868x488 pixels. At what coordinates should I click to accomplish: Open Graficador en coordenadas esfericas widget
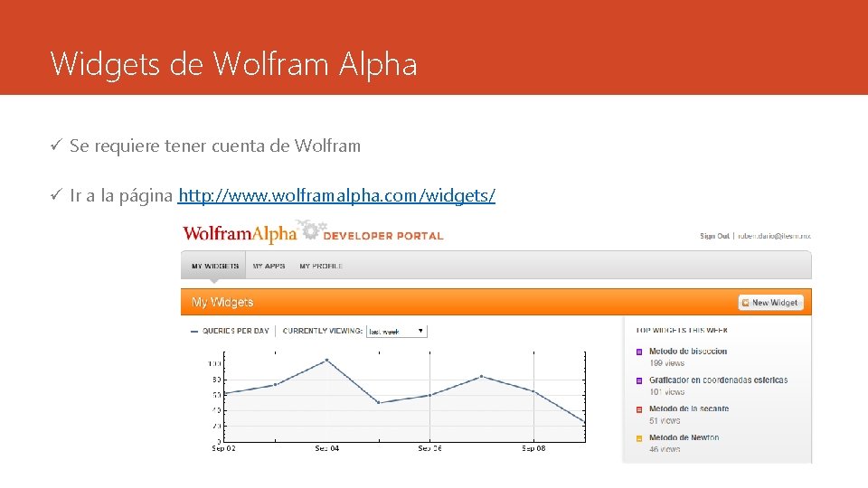click(719, 380)
